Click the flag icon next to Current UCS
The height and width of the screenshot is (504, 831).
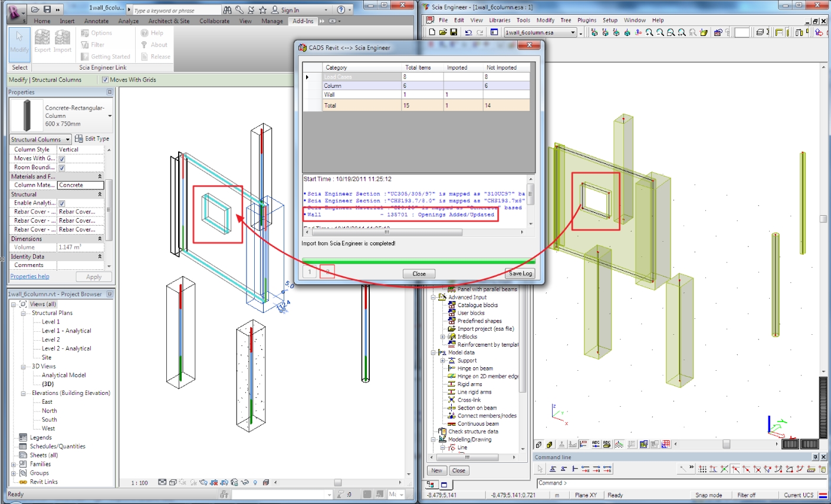823,495
